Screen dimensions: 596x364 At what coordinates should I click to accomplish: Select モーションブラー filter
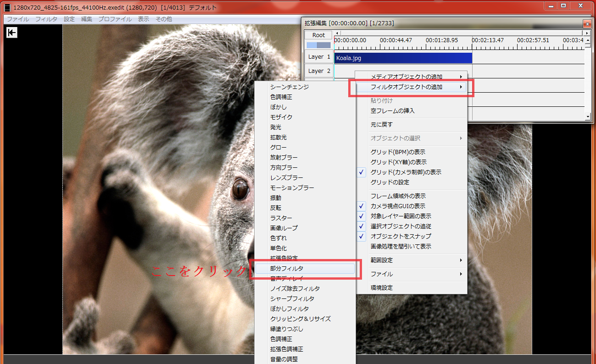pyautogui.click(x=305, y=188)
